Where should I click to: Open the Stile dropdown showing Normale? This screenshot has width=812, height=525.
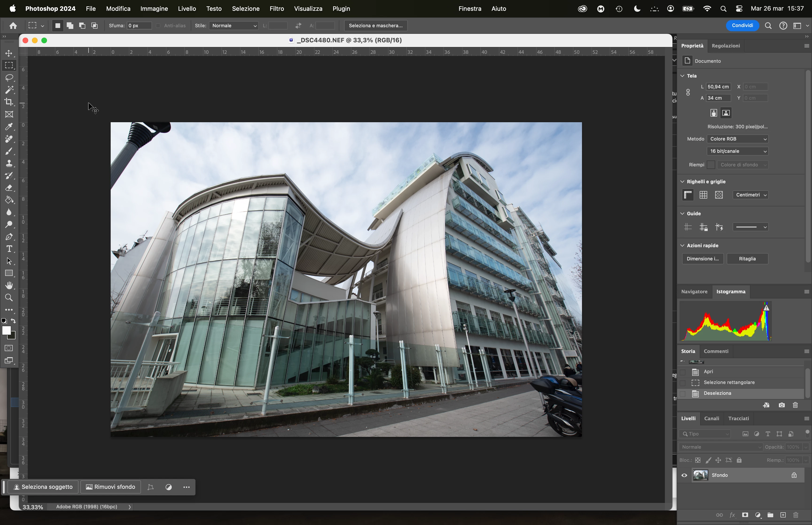click(233, 26)
